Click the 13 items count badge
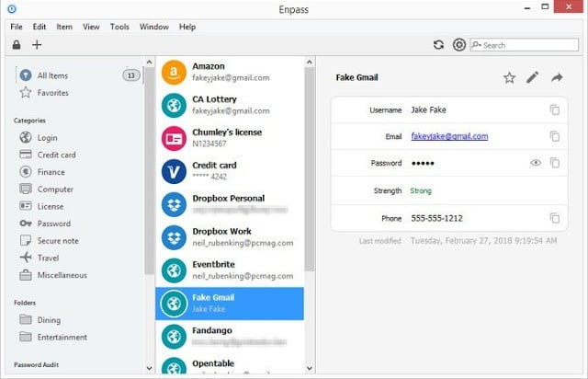This screenshot has height=379, width=588. [131, 75]
